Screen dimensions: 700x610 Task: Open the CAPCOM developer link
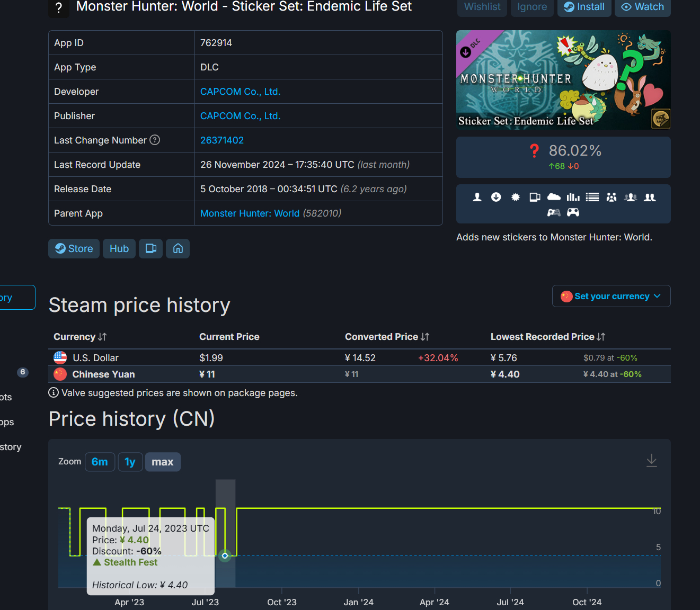tap(240, 92)
